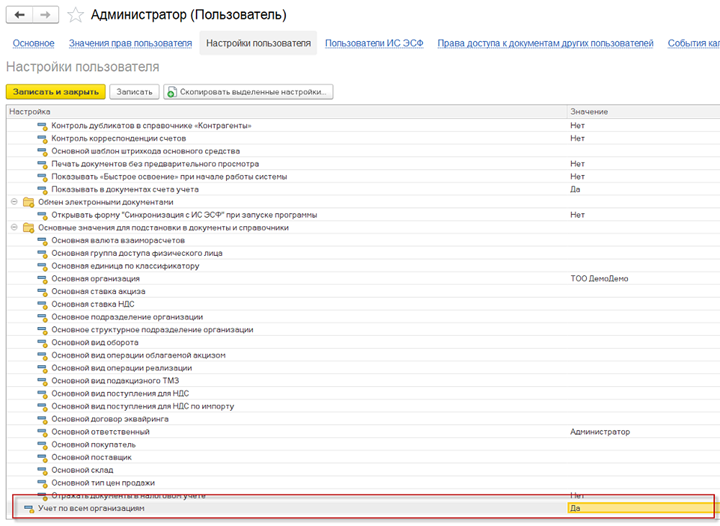Toggle value Да for Показывать в документах счета учета

pyautogui.click(x=575, y=189)
